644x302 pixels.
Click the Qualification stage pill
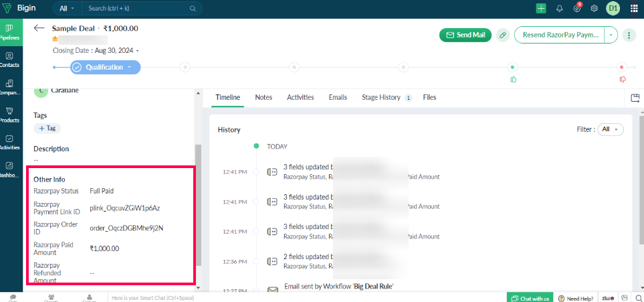pyautogui.click(x=105, y=68)
